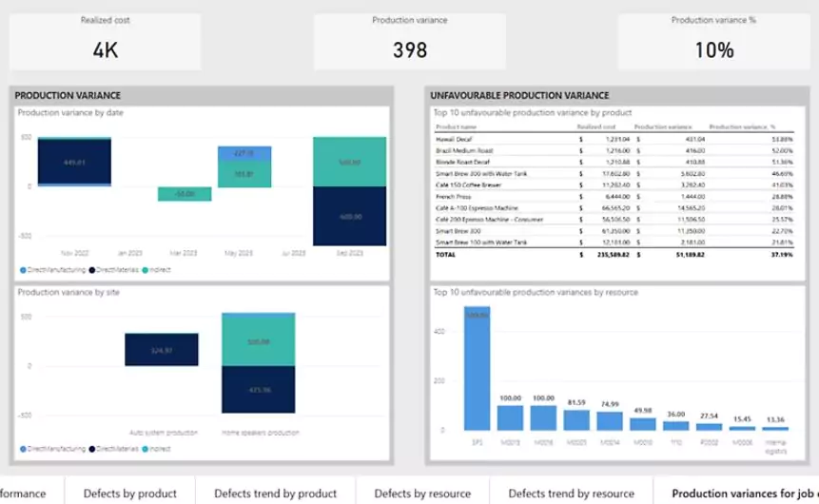Select the Defects trend by resource tab
819x504 pixels.
pyautogui.click(x=571, y=493)
